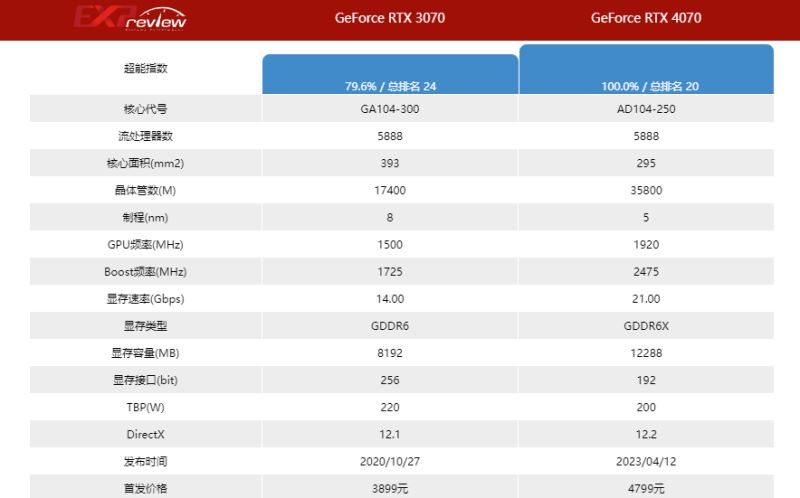The height and width of the screenshot is (498, 800).
Task: Select the 显存接口(bit) row label
Action: pyautogui.click(x=146, y=380)
